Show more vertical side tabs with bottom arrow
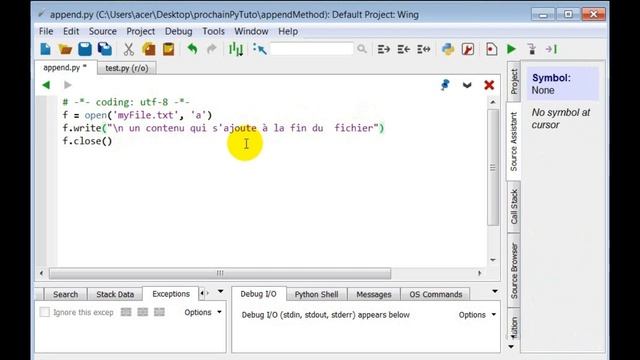 [511, 347]
